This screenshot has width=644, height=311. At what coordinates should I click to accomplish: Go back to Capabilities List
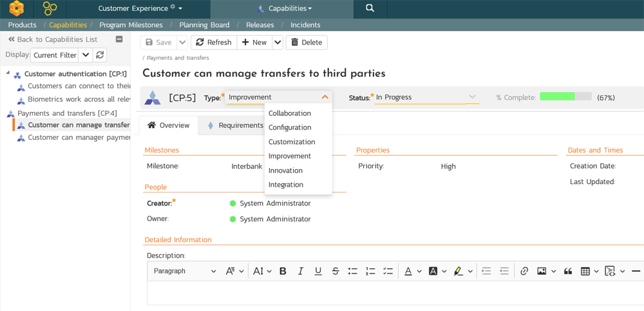pos(53,39)
